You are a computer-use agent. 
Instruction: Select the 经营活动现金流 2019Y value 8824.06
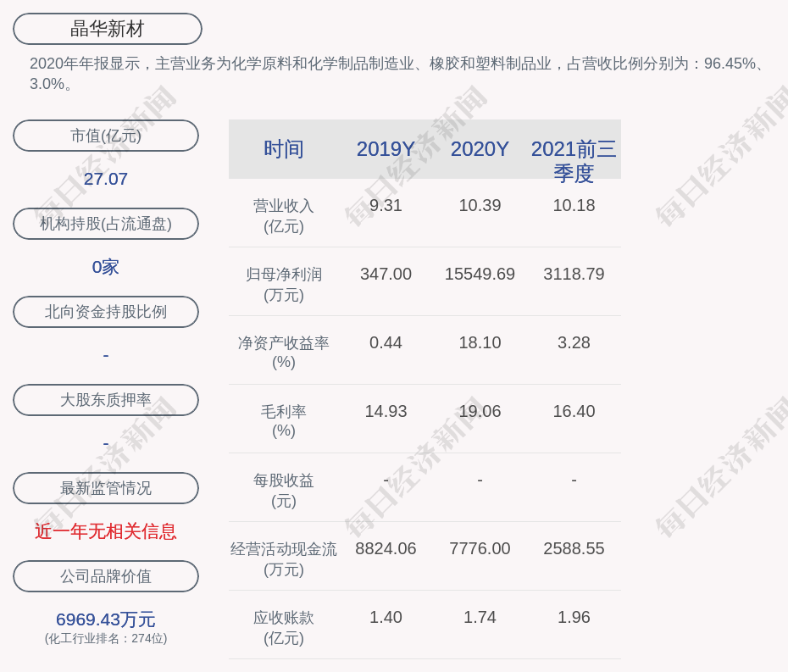coord(386,549)
